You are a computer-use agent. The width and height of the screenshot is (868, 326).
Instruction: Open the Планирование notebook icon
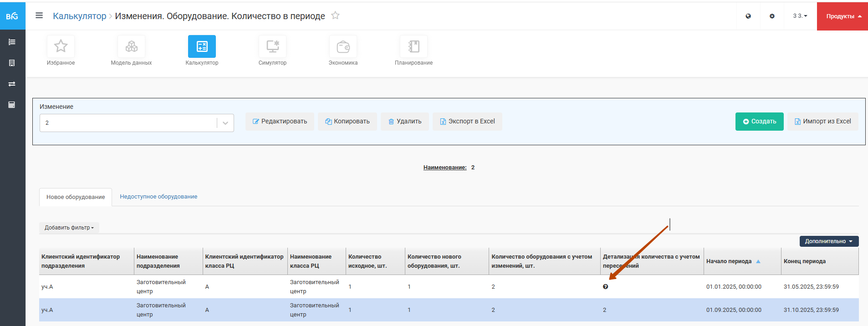pyautogui.click(x=414, y=46)
